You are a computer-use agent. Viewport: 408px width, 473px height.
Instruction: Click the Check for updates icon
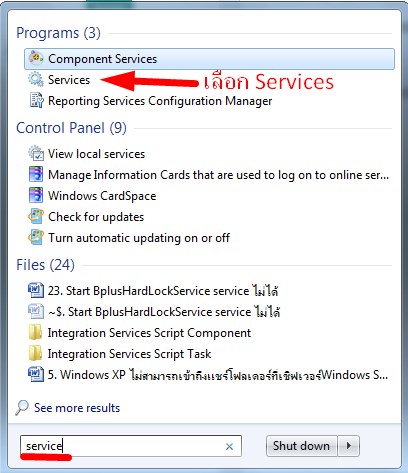click(36, 217)
